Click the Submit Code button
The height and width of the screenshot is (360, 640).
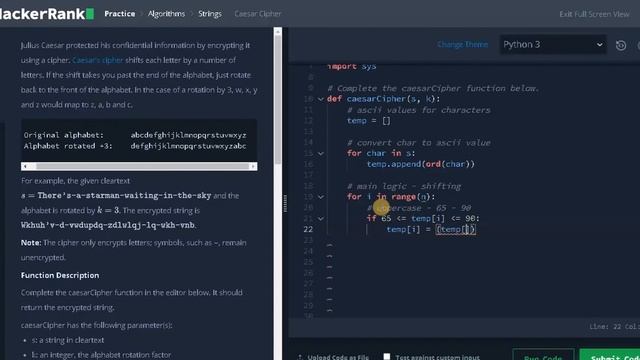pos(610,355)
